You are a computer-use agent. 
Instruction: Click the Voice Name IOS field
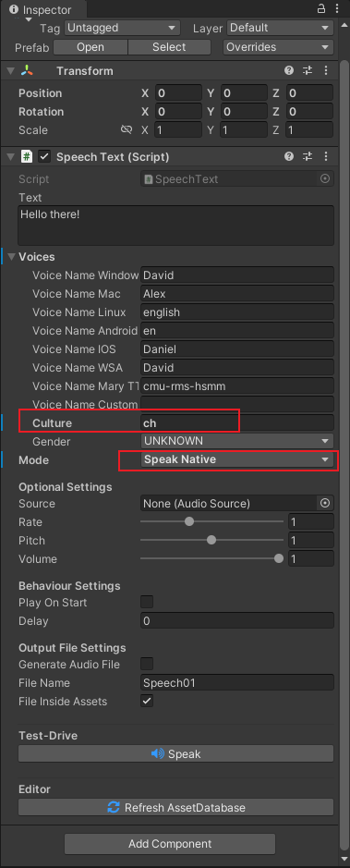(237, 348)
